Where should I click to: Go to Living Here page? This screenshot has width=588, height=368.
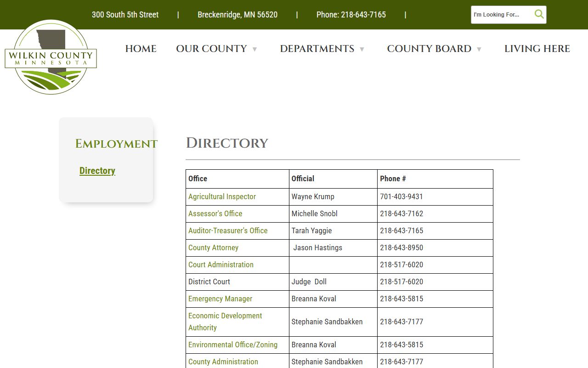(x=537, y=49)
